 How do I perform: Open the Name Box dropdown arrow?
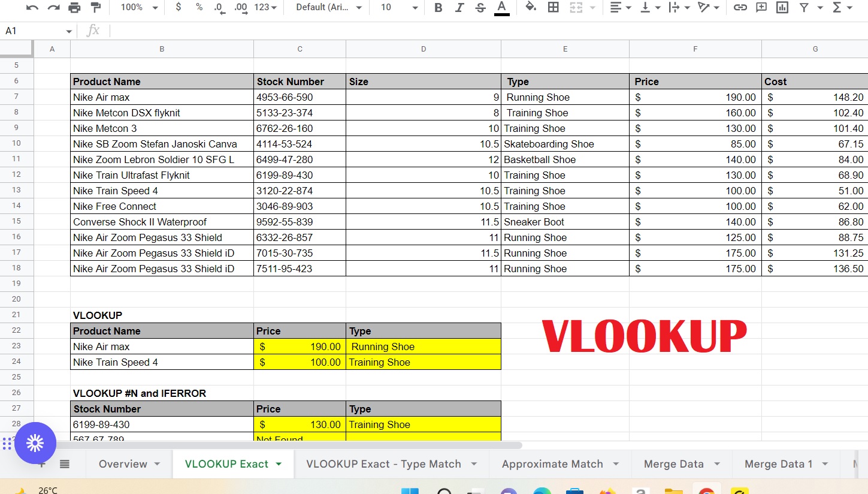click(69, 31)
